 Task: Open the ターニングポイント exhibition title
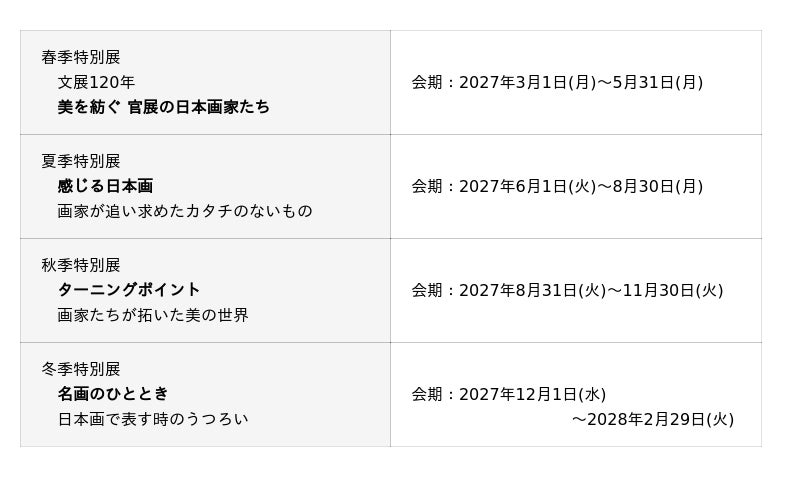click(129, 290)
